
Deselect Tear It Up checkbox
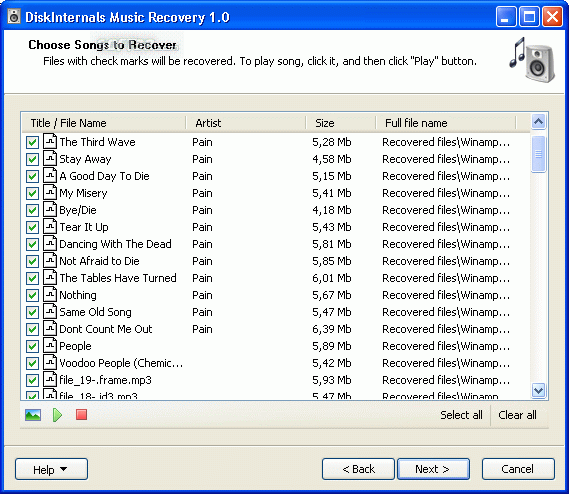32,228
